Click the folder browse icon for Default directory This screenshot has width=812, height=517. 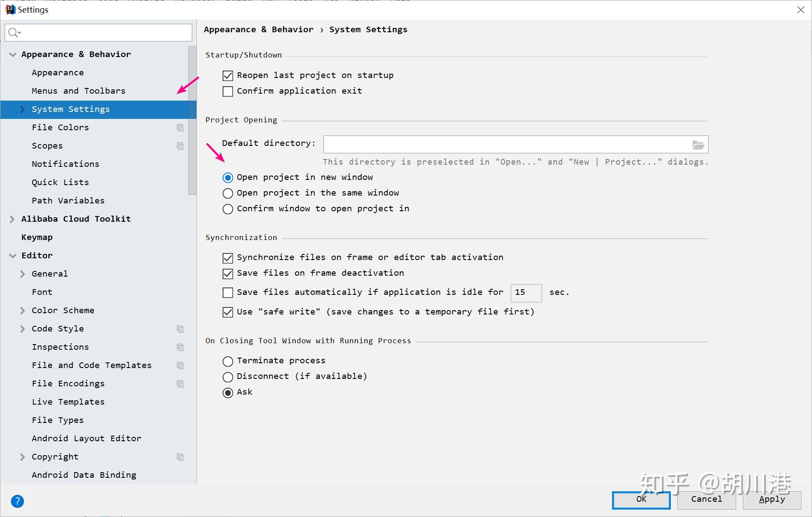coord(698,145)
